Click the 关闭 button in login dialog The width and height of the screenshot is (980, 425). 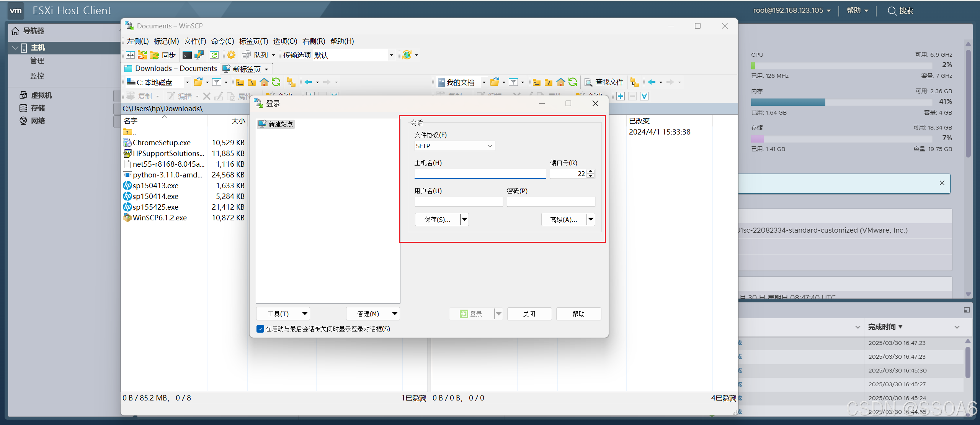(529, 314)
